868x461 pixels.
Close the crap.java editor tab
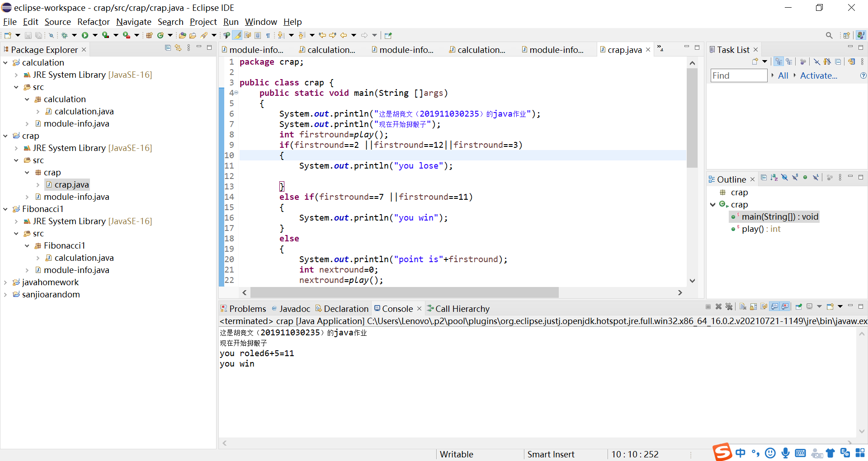tap(648, 50)
